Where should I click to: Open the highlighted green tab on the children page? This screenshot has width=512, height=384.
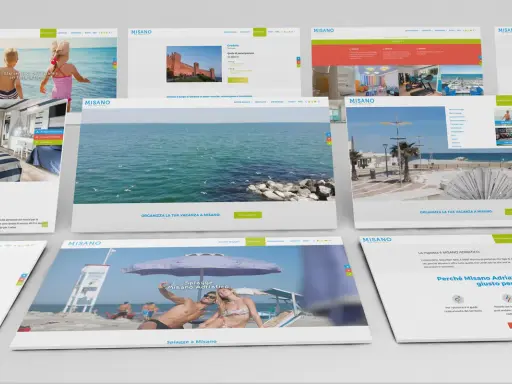(48, 33)
